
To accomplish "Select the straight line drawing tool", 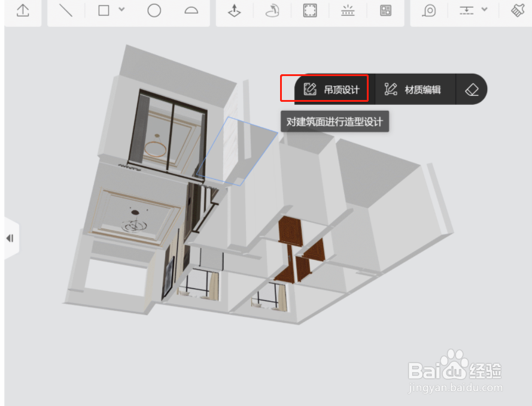I will click(x=65, y=11).
